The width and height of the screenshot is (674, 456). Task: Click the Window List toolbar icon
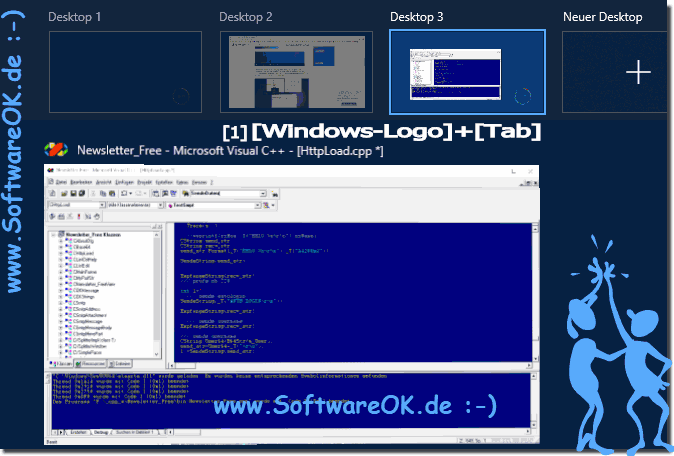tap(173, 193)
